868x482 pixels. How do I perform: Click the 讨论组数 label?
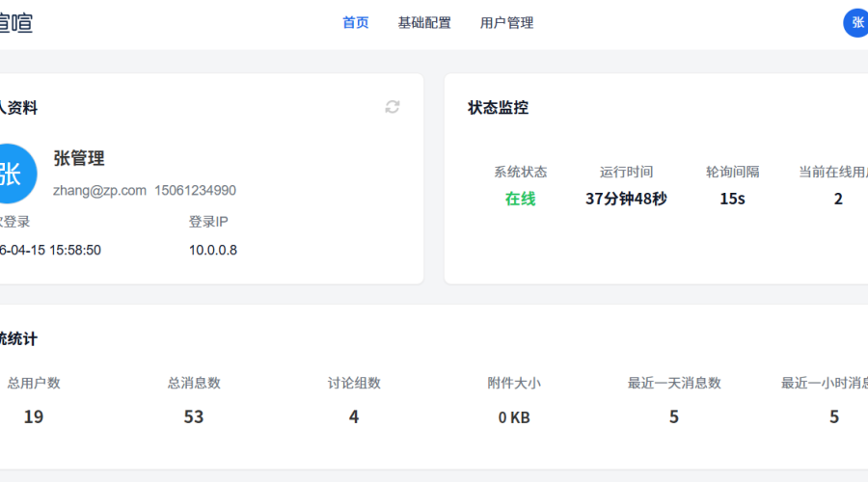(x=354, y=383)
